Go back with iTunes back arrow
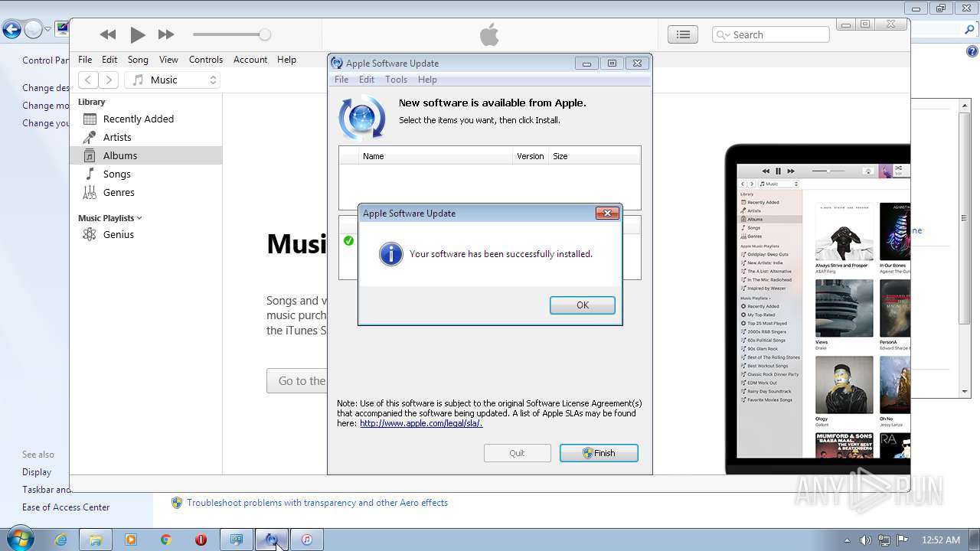The image size is (980, 551). click(88, 80)
